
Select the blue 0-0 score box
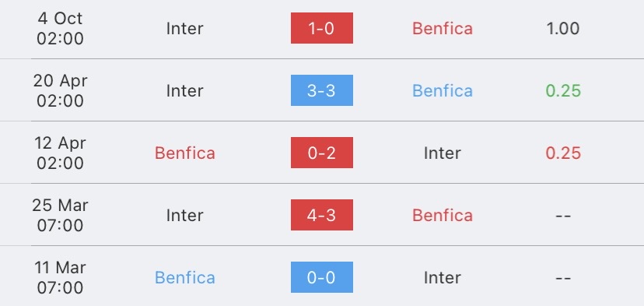(x=321, y=277)
